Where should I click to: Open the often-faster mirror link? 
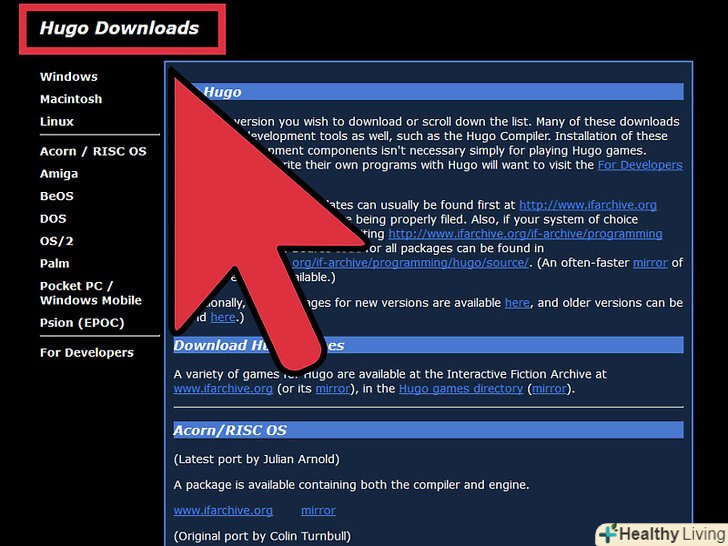(x=650, y=263)
